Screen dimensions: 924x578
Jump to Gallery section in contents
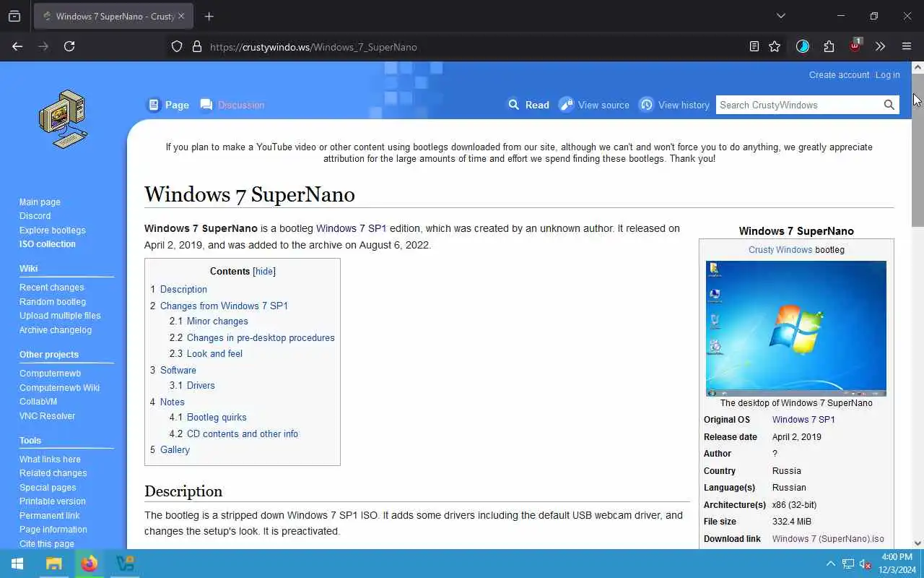tap(175, 449)
